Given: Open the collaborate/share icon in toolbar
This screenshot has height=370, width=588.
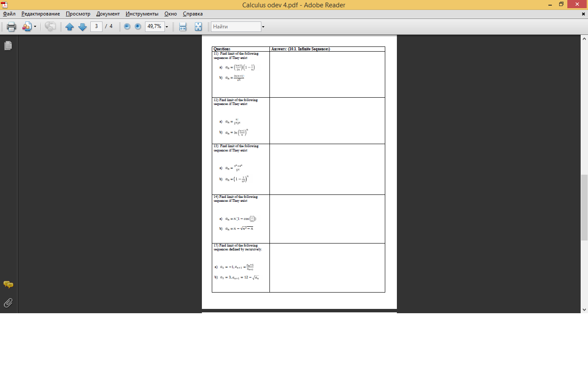Looking at the screenshot, I should [x=27, y=27].
